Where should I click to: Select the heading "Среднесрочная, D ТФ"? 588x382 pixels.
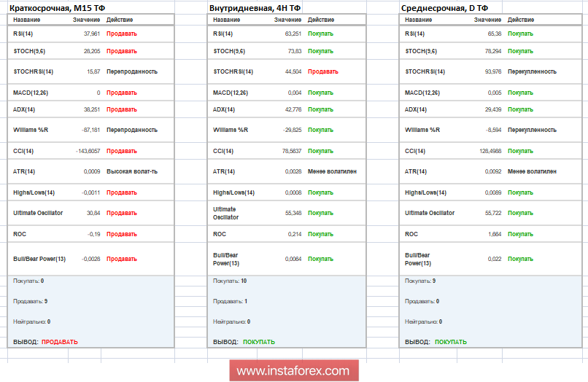pos(444,8)
